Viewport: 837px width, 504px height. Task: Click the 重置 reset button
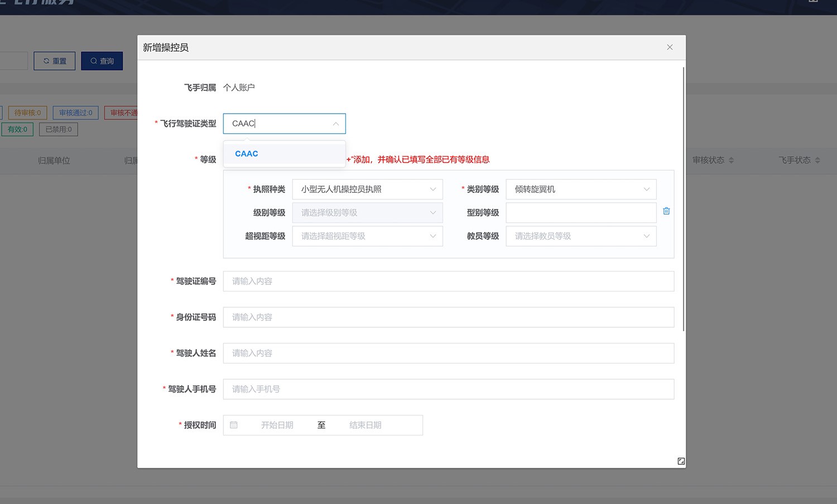[55, 61]
